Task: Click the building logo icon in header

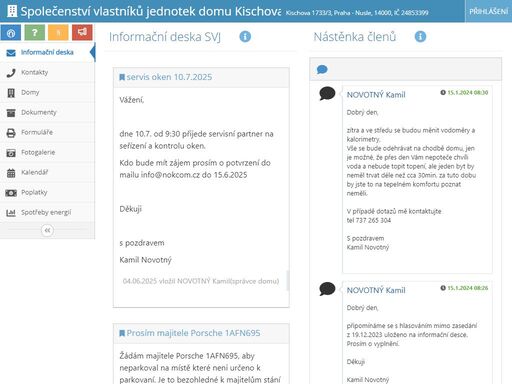Action: click(x=12, y=11)
